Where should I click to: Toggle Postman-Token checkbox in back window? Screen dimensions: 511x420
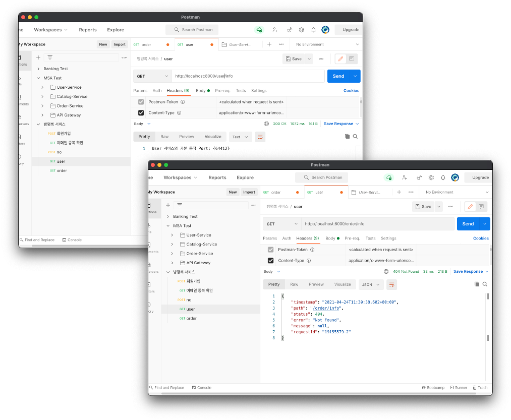coord(141,102)
